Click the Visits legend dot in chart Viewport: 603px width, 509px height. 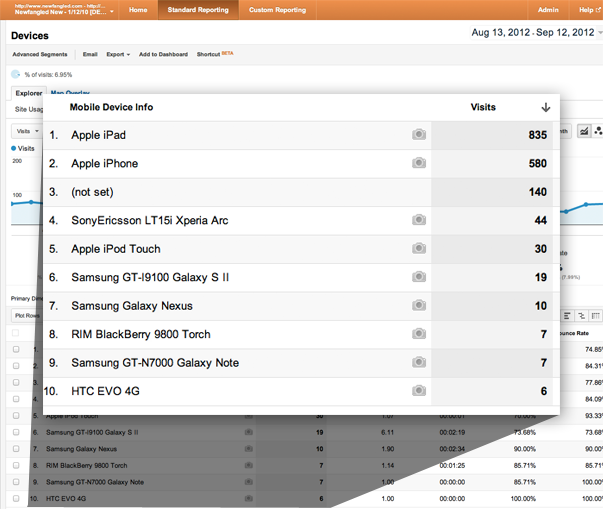pos(13,148)
